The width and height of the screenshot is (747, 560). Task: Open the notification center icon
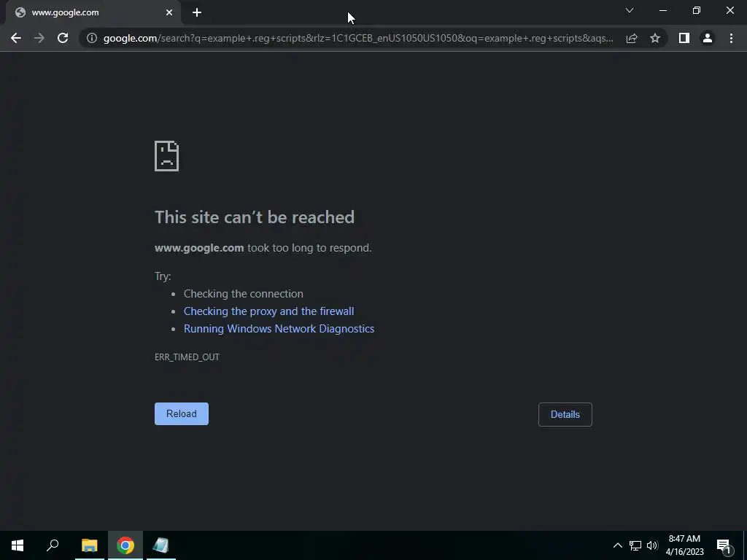(724, 545)
